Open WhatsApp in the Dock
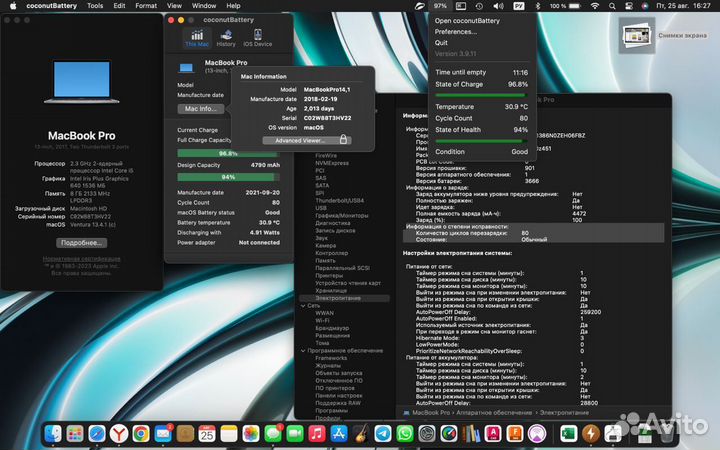Image resolution: width=720 pixels, height=450 pixels. pyautogui.click(x=405, y=433)
